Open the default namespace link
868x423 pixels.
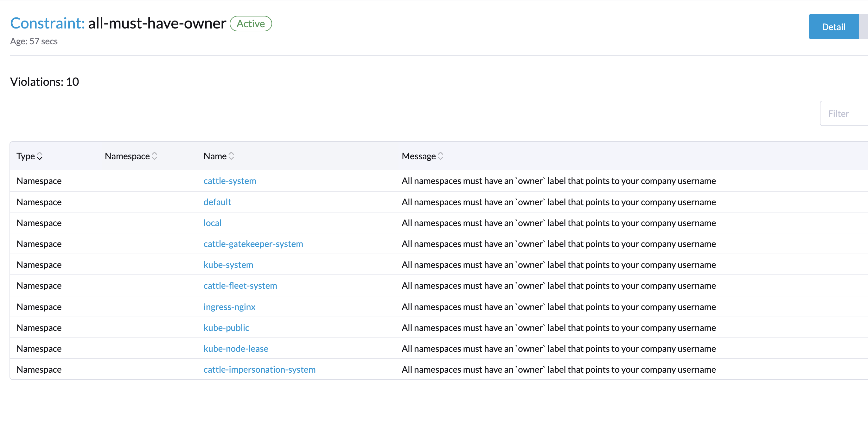click(217, 202)
